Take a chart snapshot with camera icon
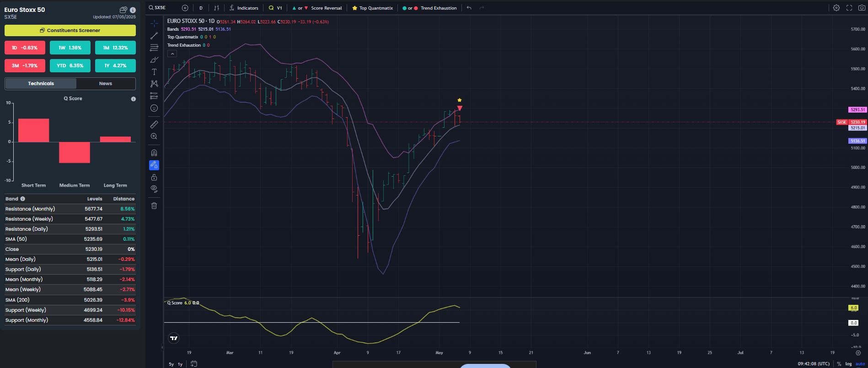 click(x=862, y=8)
